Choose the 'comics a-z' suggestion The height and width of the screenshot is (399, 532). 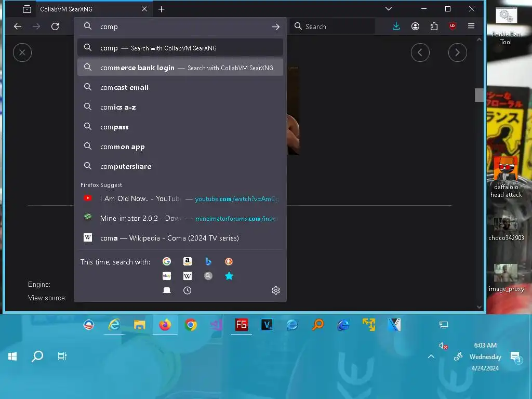pyautogui.click(x=180, y=107)
